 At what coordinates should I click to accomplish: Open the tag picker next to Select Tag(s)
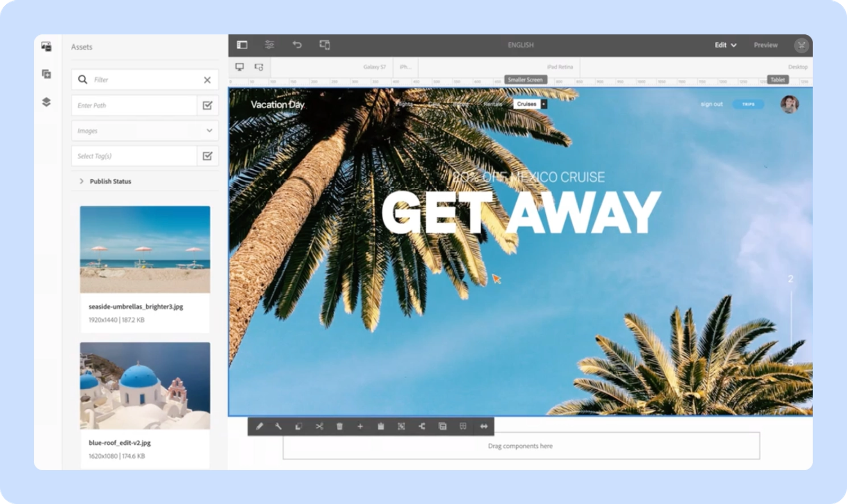(208, 156)
